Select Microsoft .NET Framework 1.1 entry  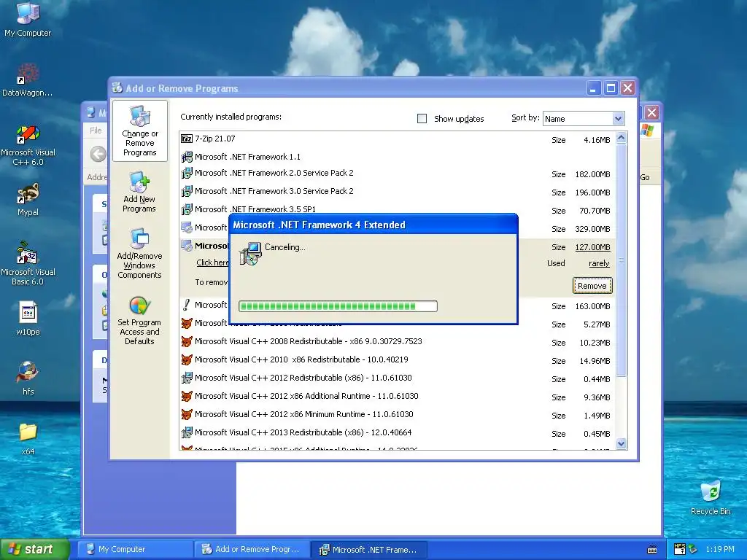398,157
